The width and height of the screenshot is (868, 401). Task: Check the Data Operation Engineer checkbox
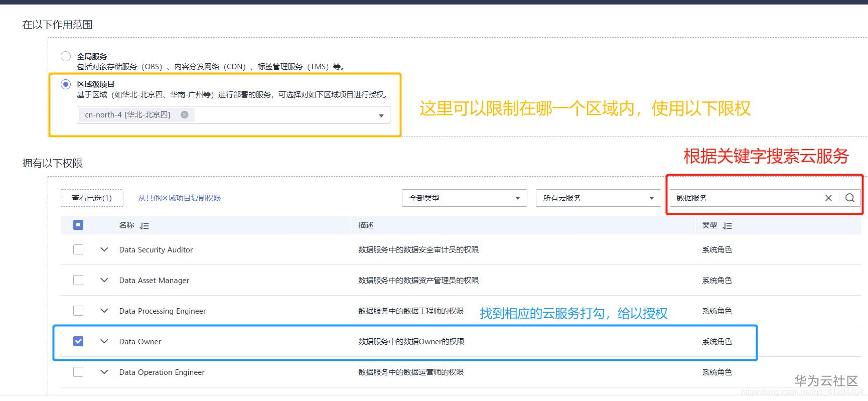(x=78, y=372)
